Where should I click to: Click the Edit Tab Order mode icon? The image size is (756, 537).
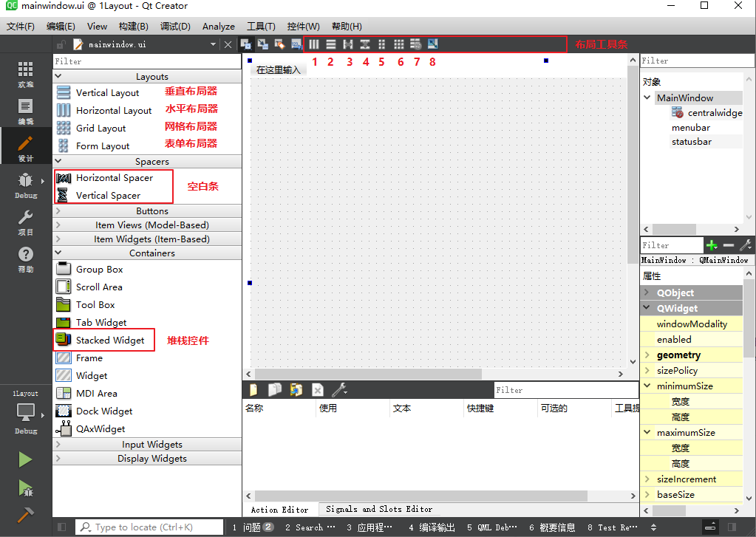(296, 44)
